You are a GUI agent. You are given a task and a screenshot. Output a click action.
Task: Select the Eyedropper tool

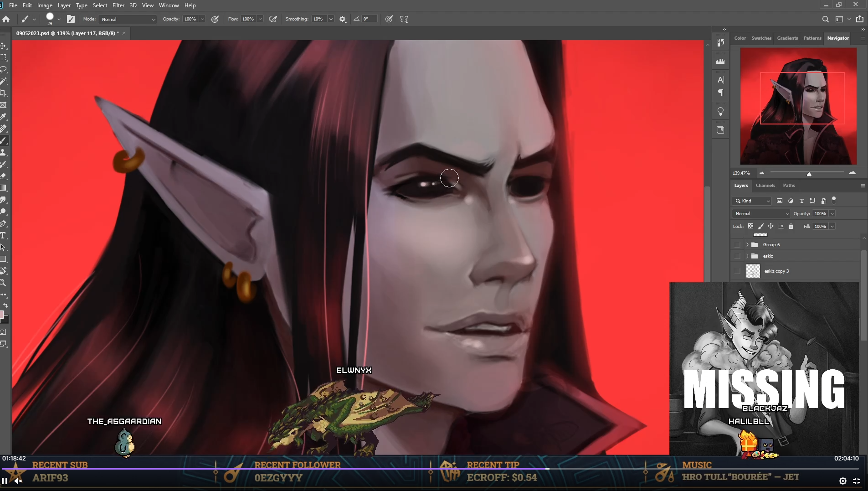pos(3,117)
